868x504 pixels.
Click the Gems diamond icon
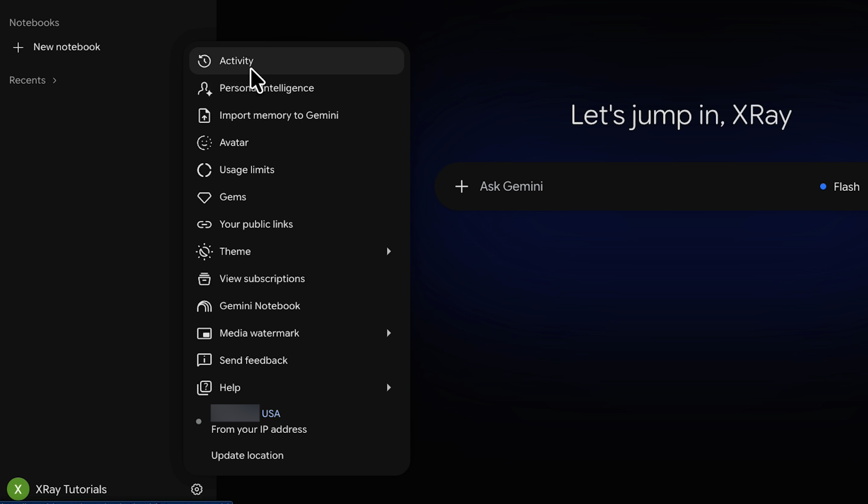point(204,197)
